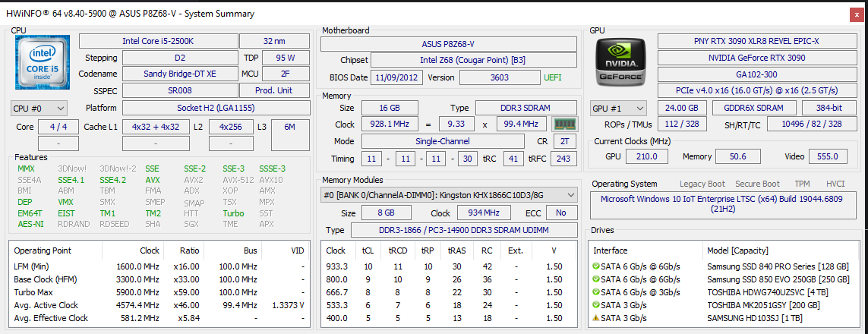Open the CPU #0 selector dropdown

coord(39,109)
